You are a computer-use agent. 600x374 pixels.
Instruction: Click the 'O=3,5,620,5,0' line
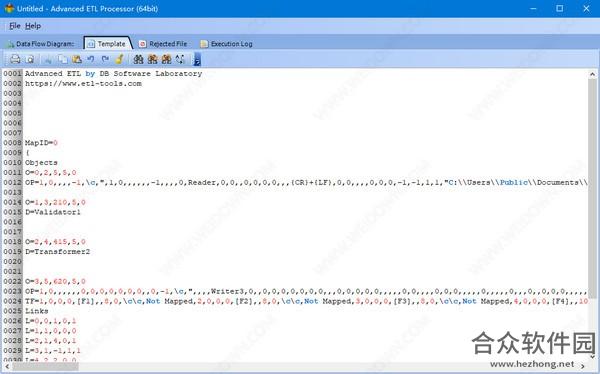click(55, 281)
